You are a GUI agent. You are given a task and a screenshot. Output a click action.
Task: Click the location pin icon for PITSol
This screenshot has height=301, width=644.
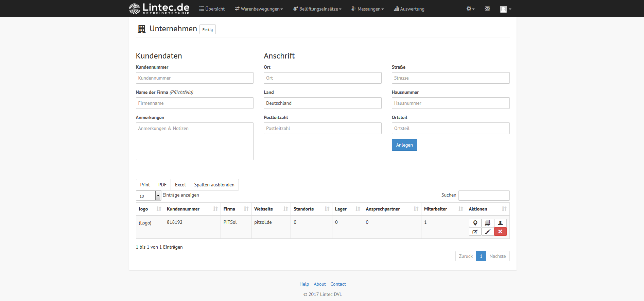[x=475, y=223]
